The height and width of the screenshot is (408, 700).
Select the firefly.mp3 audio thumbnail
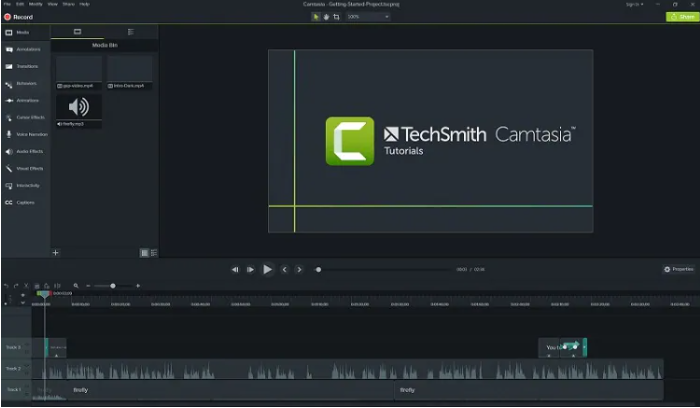point(79,111)
